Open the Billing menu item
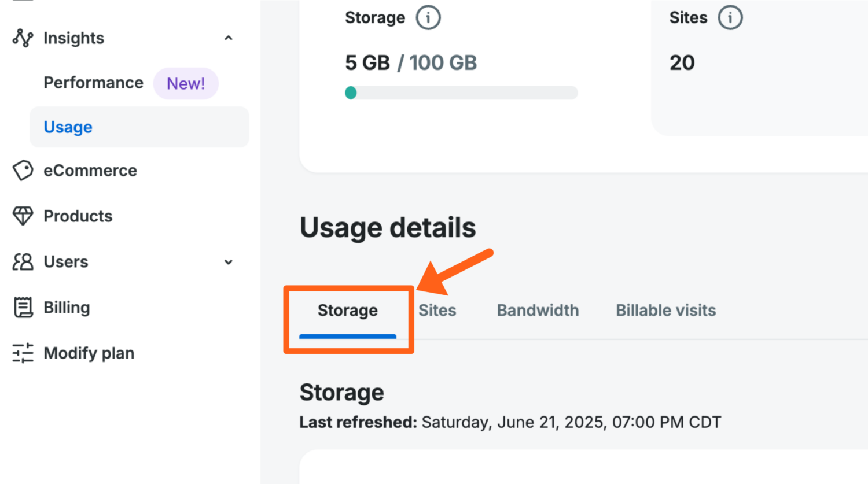868x484 pixels. 67,307
